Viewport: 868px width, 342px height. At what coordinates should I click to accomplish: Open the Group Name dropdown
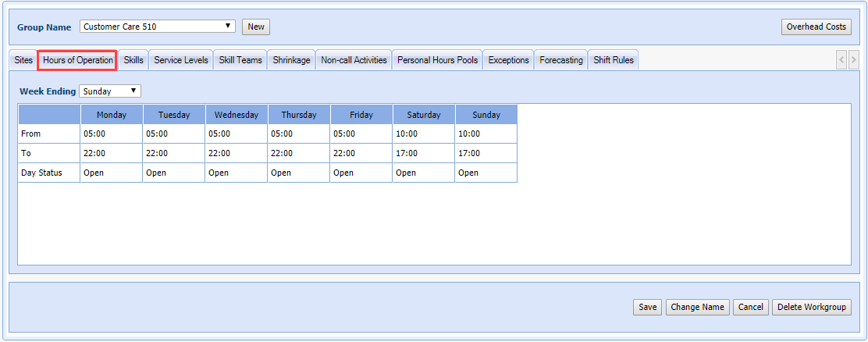[157, 27]
